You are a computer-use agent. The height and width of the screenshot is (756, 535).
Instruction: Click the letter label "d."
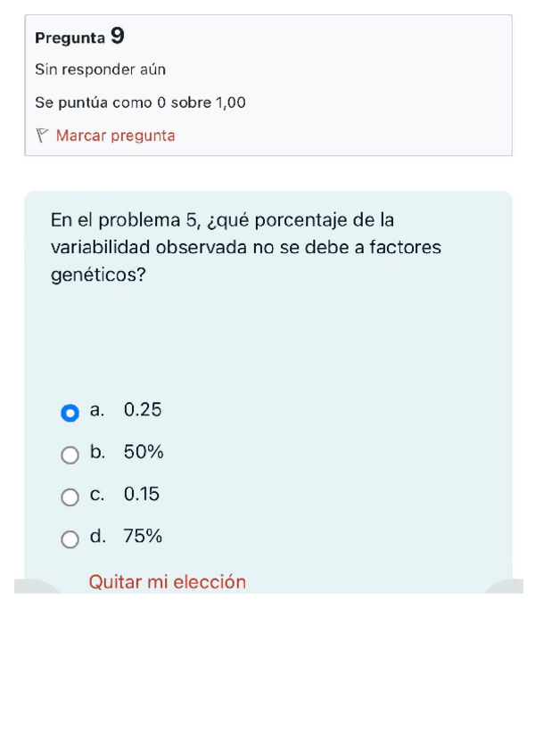[98, 537]
